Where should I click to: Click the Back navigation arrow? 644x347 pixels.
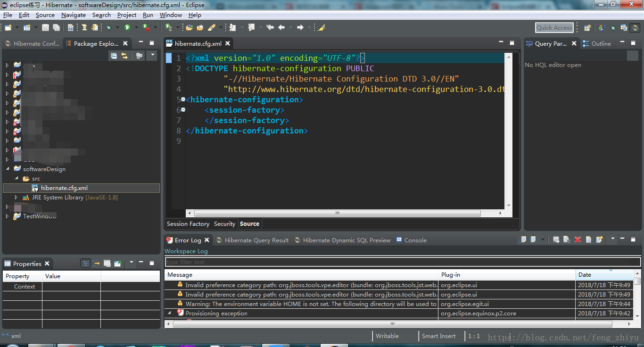pos(281,28)
